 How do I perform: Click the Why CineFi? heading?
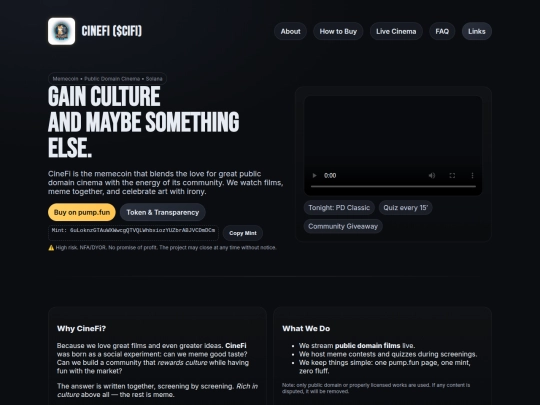click(82, 329)
